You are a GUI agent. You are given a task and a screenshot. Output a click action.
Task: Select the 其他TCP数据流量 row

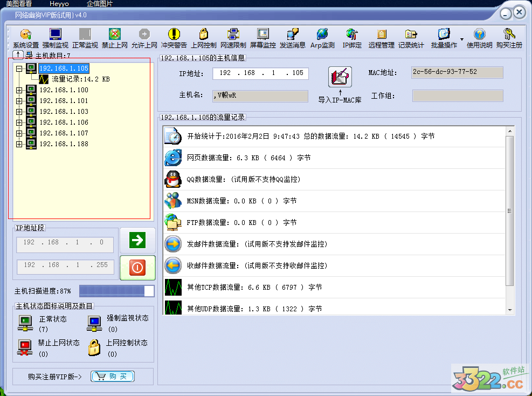pos(335,288)
